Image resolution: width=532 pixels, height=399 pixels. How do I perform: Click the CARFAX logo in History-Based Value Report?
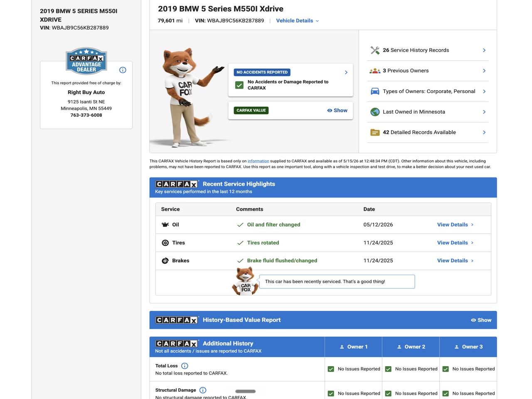[177, 320]
